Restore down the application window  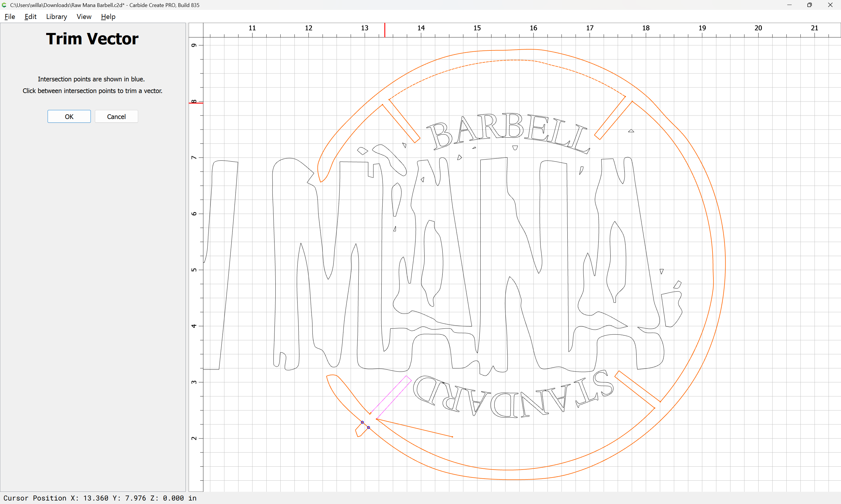coord(809,5)
